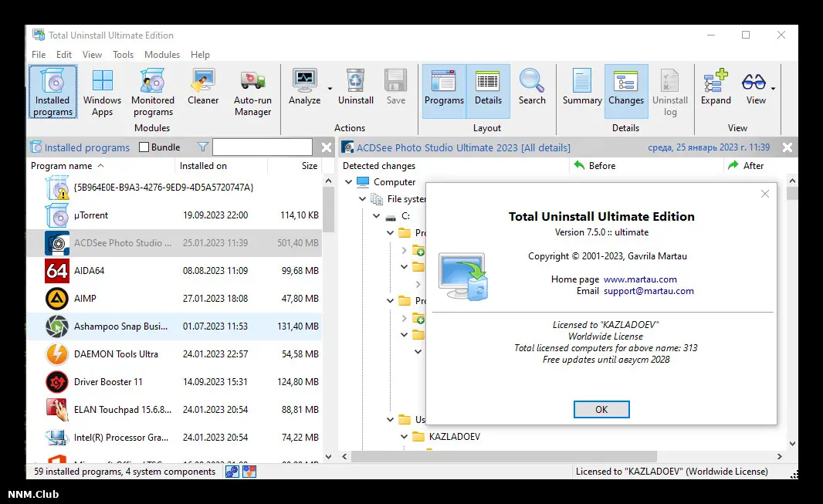This screenshot has height=504, width=823.
Task: Close the ACDSee details panel
Action: point(787,147)
